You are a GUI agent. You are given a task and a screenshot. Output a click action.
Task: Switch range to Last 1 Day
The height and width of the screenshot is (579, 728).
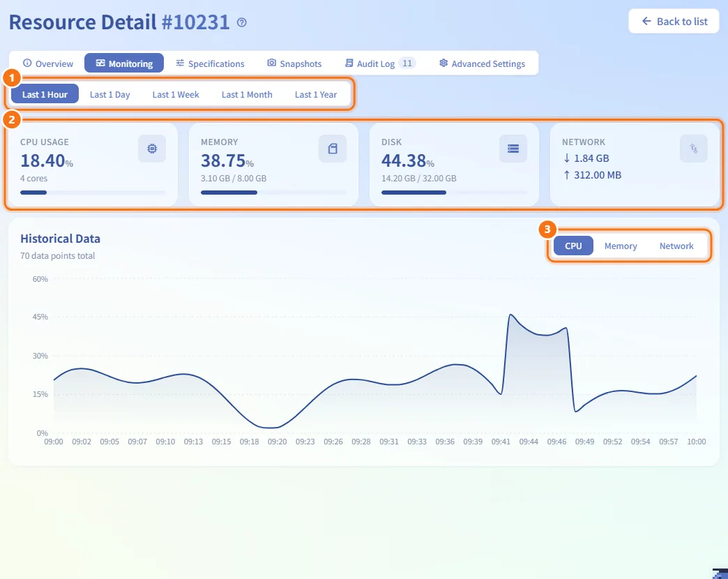click(109, 94)
